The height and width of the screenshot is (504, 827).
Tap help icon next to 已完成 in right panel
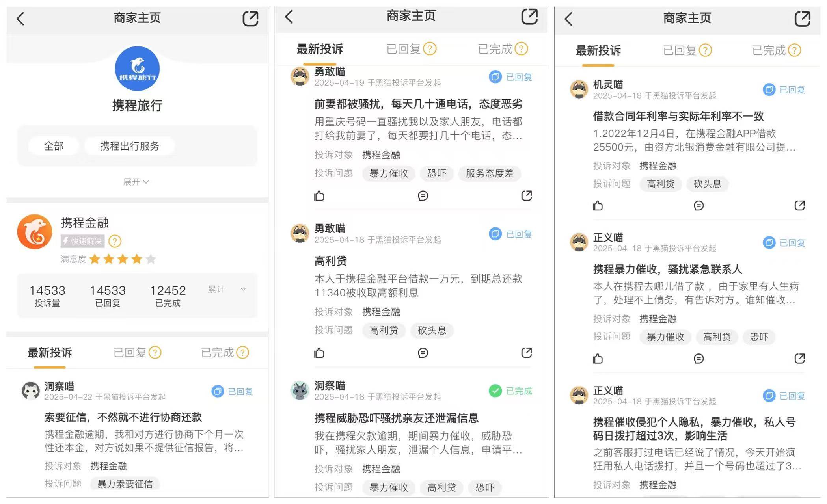794,50
